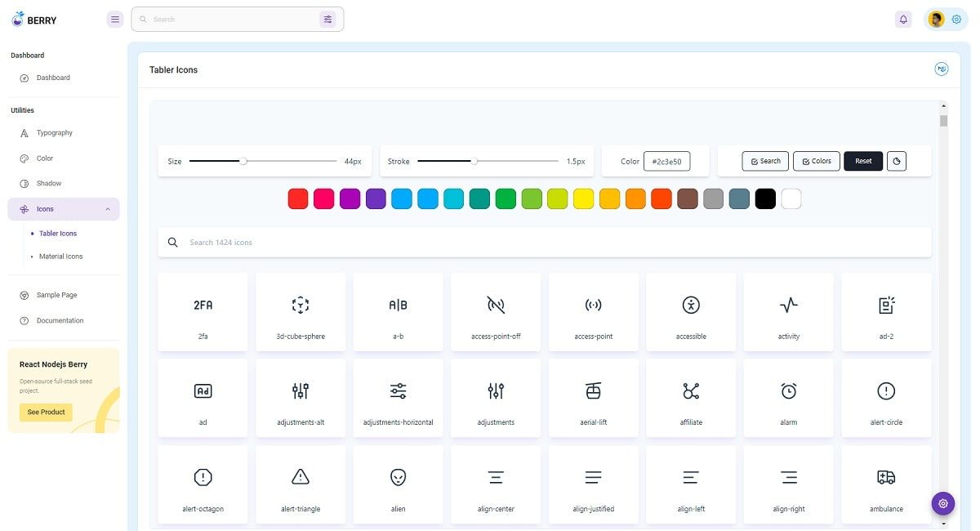
Task: Open the notifications bell
Action: coord(903,18)
